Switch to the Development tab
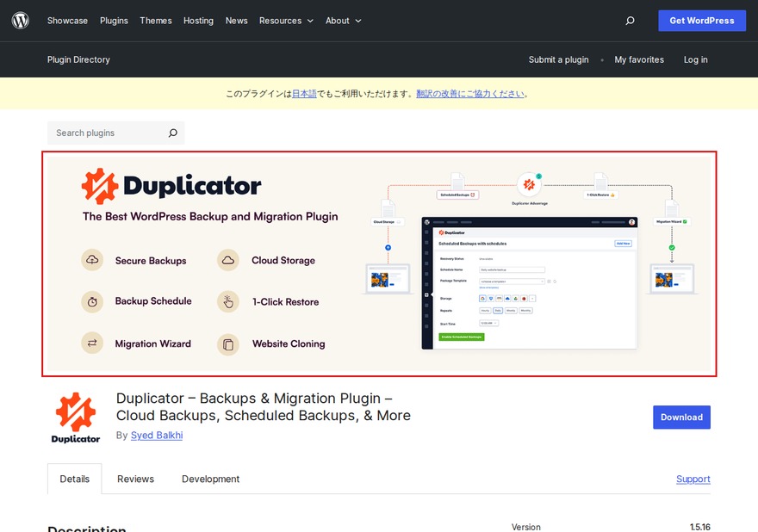Image resolution: width=758 pixels, height=532 pixels. [210, 479]
